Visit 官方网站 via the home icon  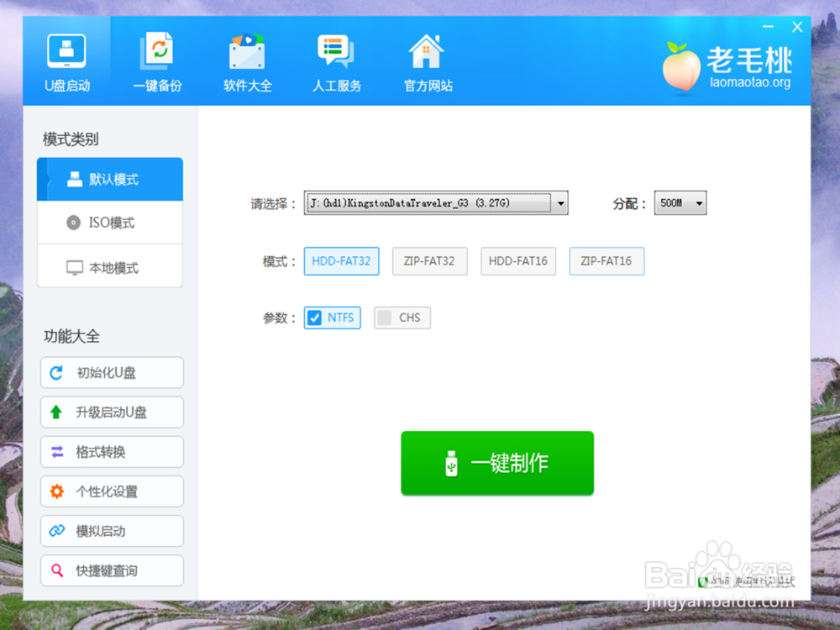(426, 59)
